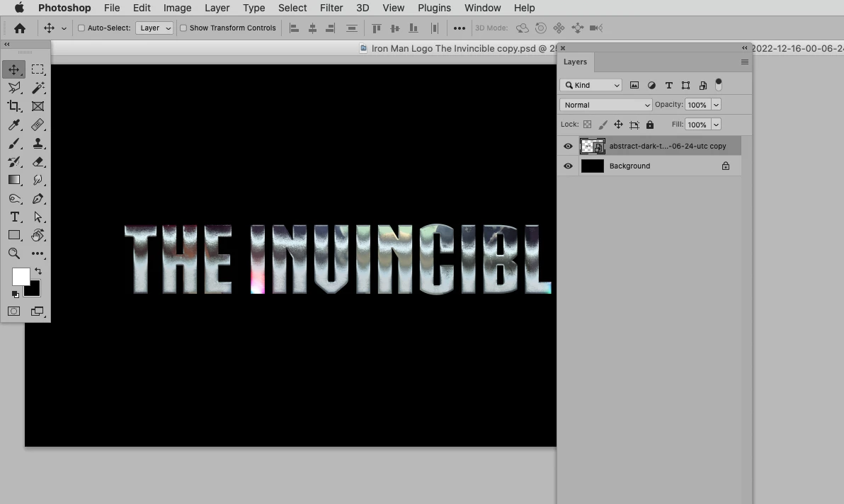Viewport: 844px width, 504px height.
Task: Select the Rectangular Marquee tool
Action: 37,69
